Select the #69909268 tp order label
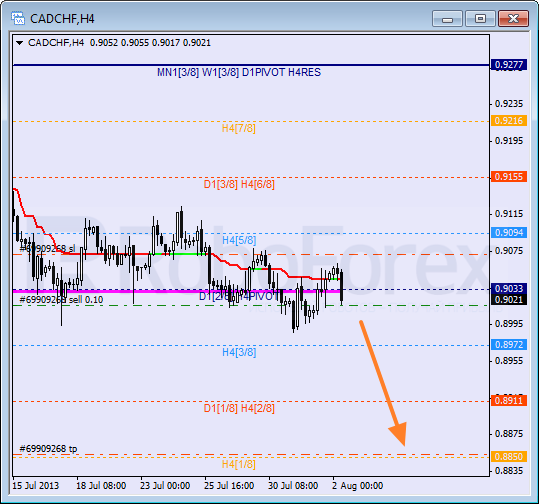539x504 pixels. coord(48,449)
